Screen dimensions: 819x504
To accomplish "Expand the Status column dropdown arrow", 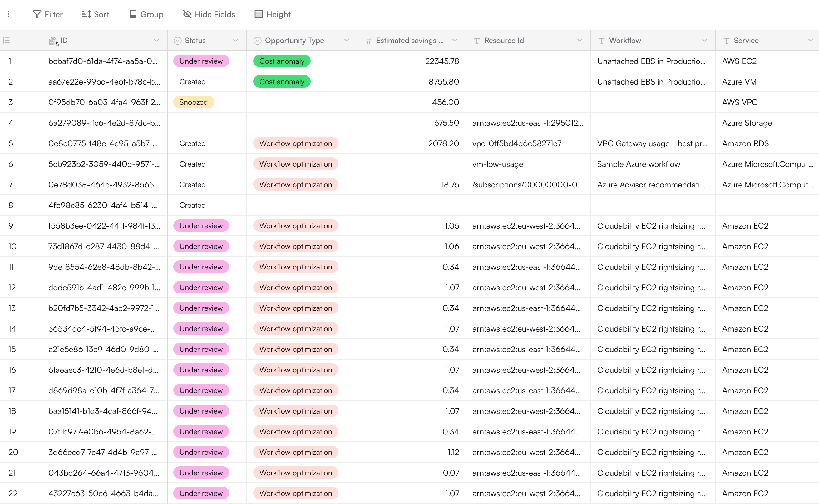I will 236,41.
